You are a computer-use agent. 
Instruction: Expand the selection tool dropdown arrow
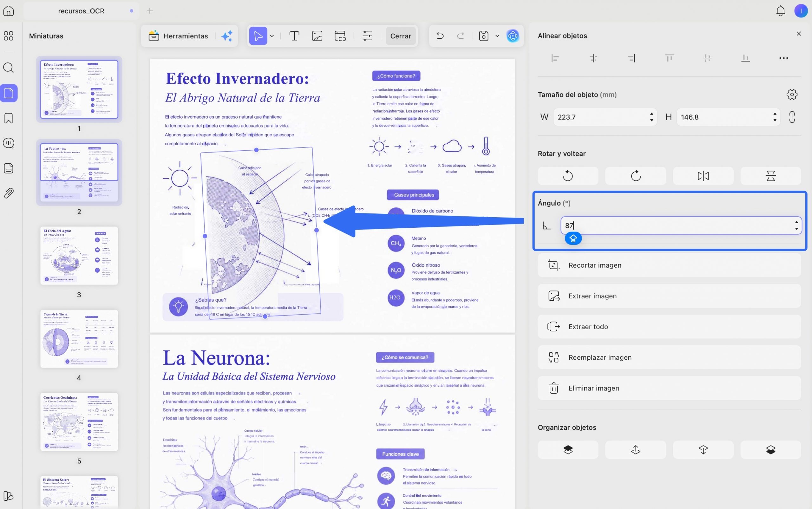[x=272, y=36]
